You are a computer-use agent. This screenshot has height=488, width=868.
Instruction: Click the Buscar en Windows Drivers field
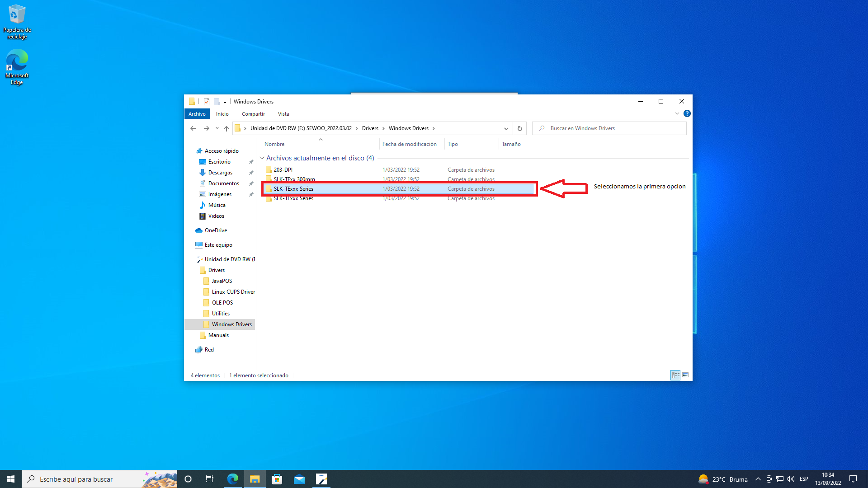[610, 128]
